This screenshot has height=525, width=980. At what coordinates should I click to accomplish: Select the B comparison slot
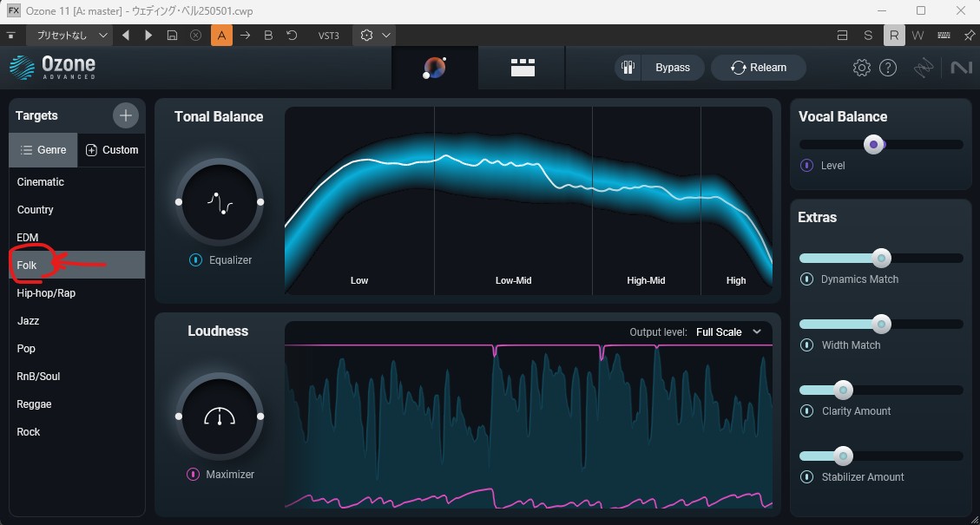point(268,36)
